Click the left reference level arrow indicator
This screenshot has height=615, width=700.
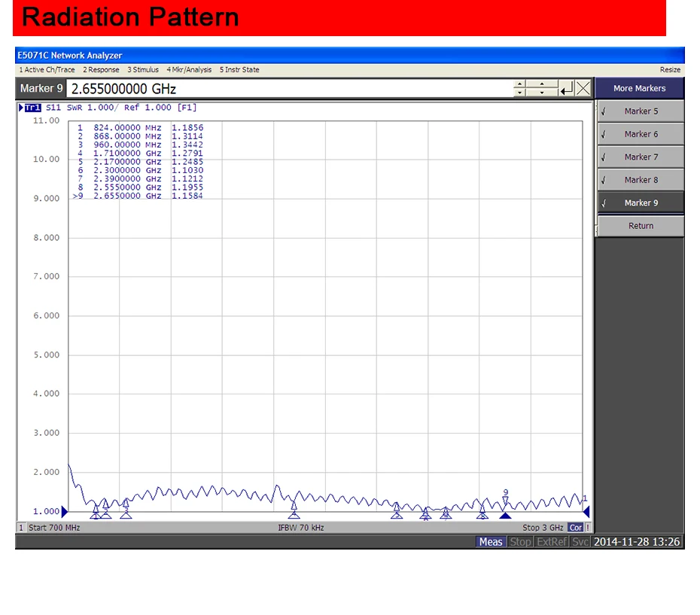(65, 511)
